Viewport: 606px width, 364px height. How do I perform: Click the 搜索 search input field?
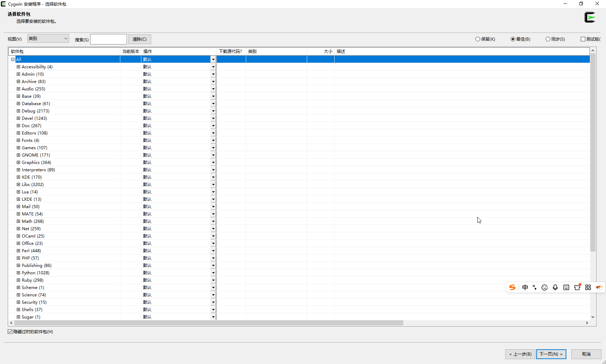point(108,39)
